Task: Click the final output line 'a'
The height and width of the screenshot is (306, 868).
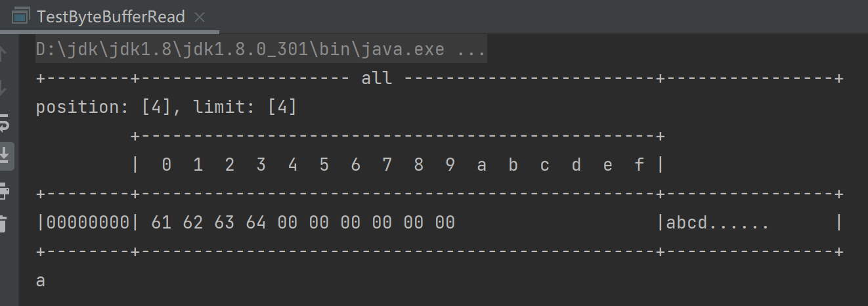Action: (41, 281)
